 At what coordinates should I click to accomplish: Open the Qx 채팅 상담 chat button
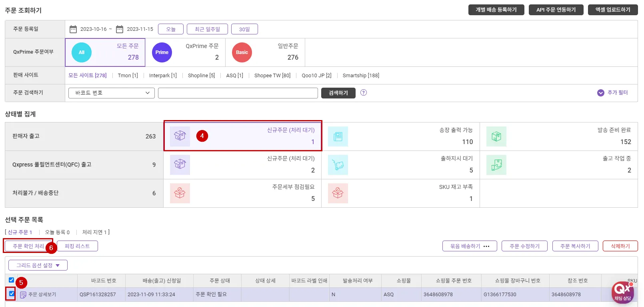[623, 293]
